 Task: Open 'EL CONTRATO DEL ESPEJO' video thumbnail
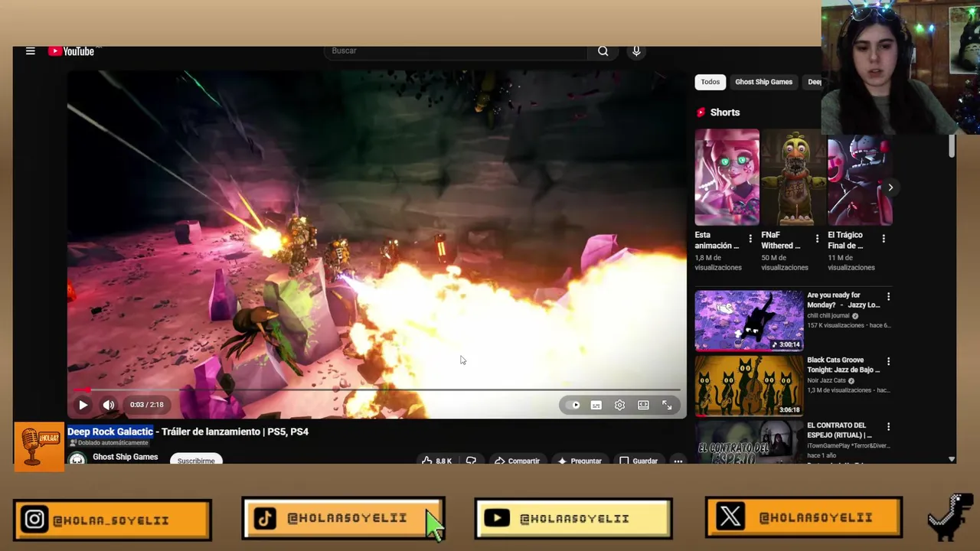749,442
